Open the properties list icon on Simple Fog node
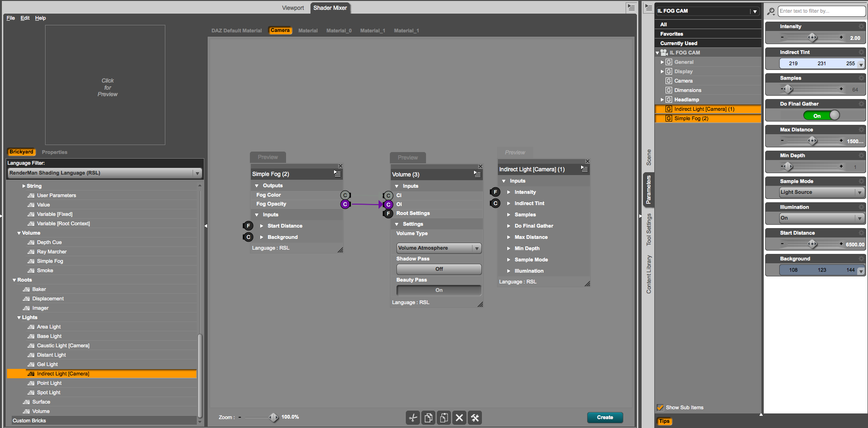Screen dimensions: 868x428 click(337, 173)
